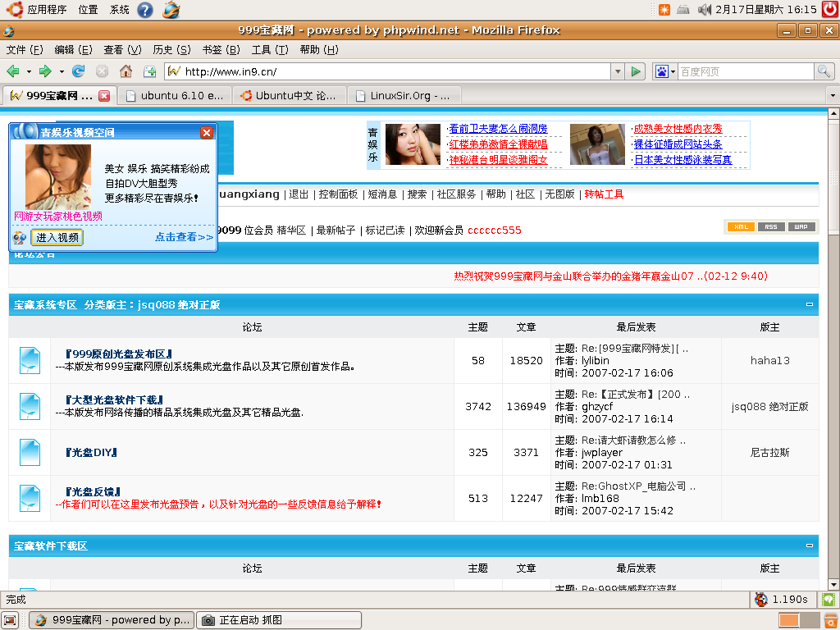
Task: Open 『光盘反馈』 forum link
Action: (x=93, y=492)
